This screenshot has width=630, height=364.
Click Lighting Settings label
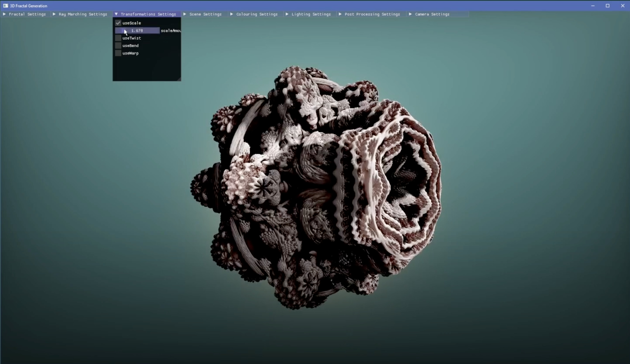[x=311, y=14]
